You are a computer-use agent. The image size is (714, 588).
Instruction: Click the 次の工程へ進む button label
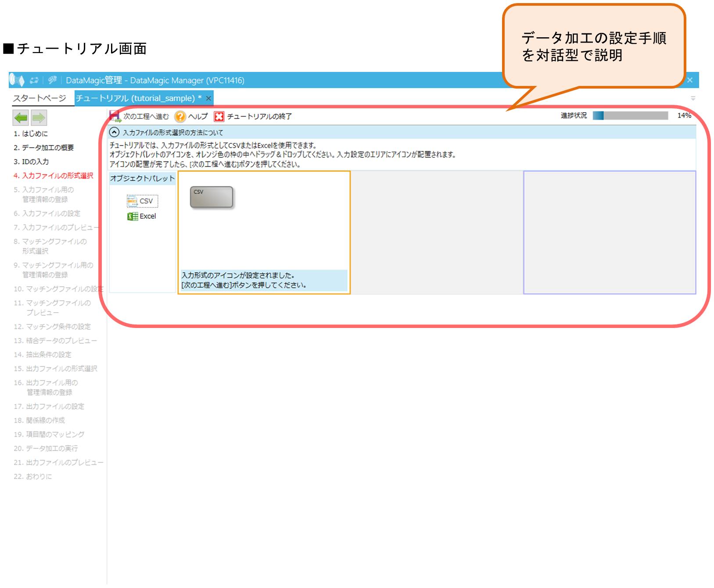tap(146, 116)
